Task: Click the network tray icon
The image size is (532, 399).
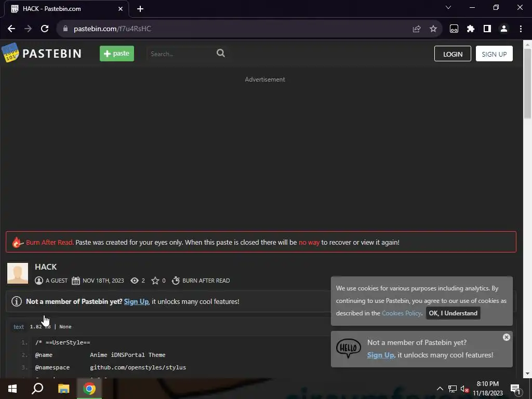Action: (x=453, y=389)
